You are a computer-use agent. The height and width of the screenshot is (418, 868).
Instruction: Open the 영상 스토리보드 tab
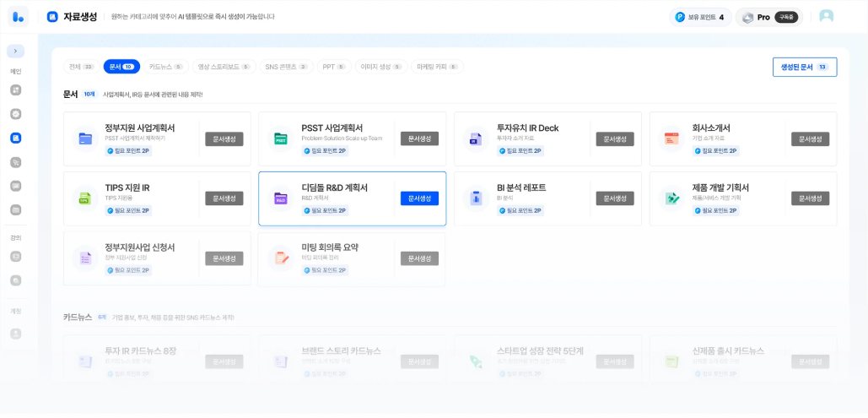click(x=224, y=67)
